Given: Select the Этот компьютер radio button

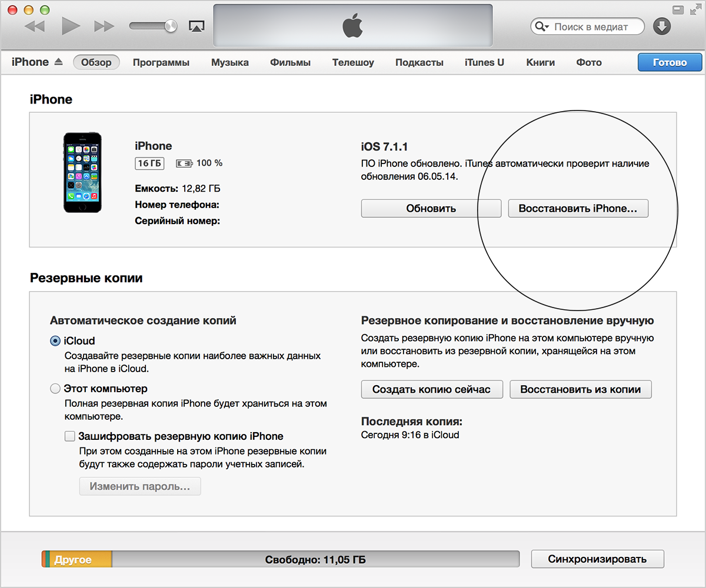Looking at the screenshot, I should [55, 389].
